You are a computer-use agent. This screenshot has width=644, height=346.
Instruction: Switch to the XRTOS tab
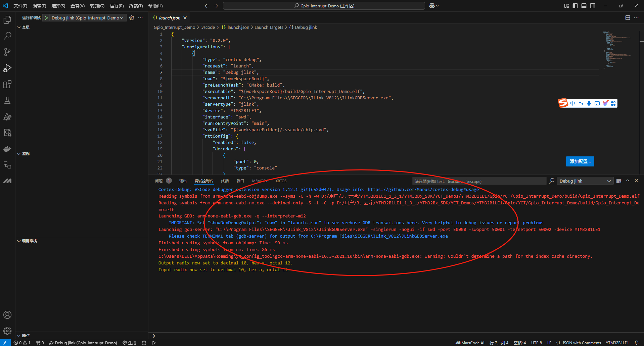click(281, 181)
